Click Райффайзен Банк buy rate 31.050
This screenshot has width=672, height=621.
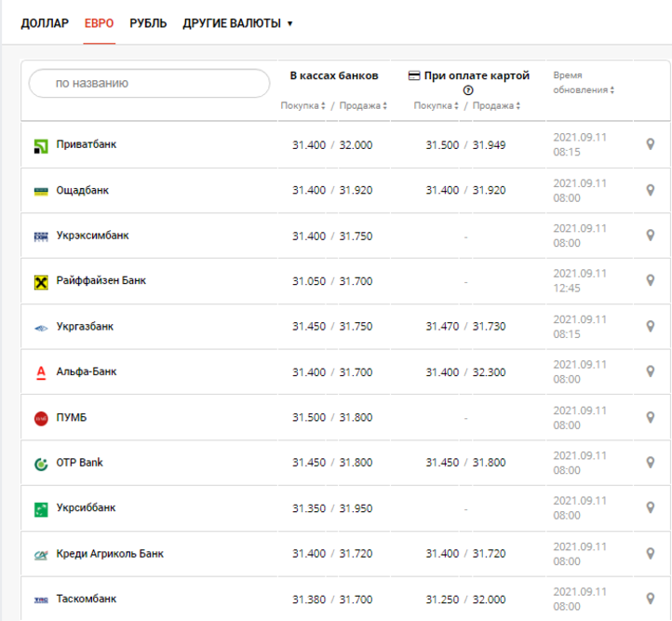point(309,281)
